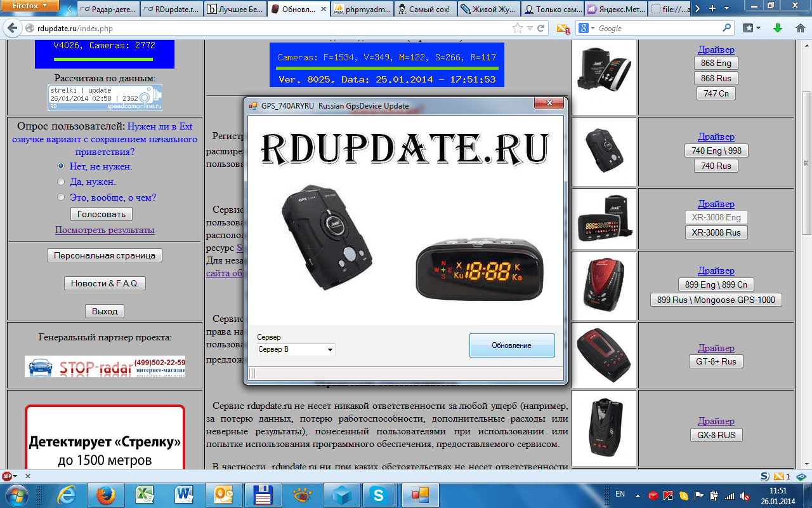Click the volume icon in system tray
The height and width of the screenshot is (508, 812).
745,496
